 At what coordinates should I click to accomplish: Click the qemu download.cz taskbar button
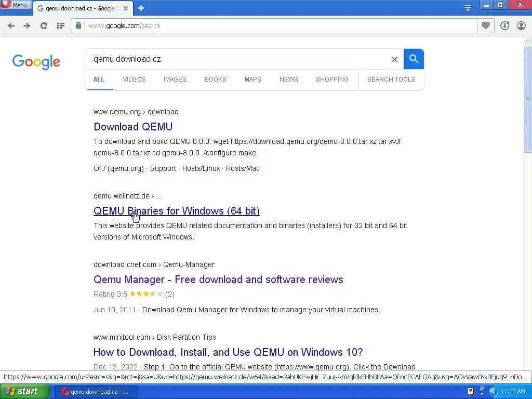coord(96,392)
